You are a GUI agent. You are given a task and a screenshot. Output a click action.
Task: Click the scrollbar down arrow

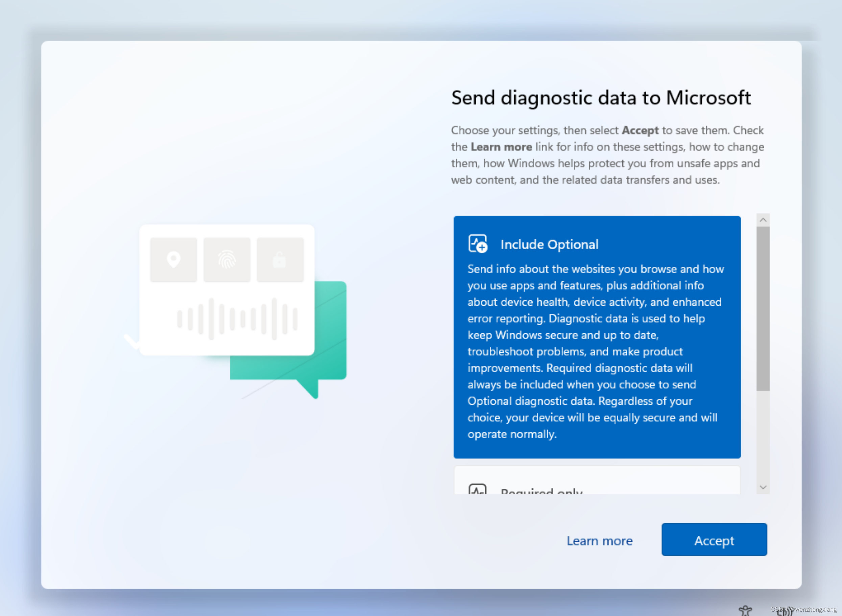click(x=763, y=487)
